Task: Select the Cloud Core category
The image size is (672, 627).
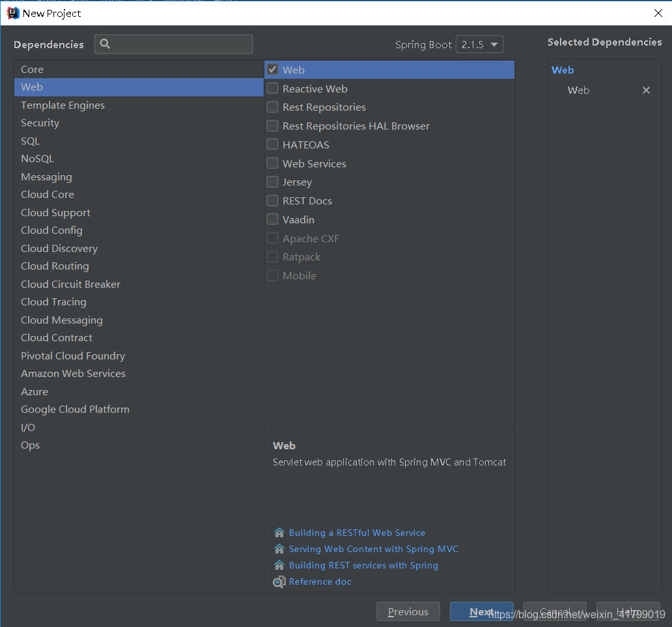Action: [x=139, y=195]
